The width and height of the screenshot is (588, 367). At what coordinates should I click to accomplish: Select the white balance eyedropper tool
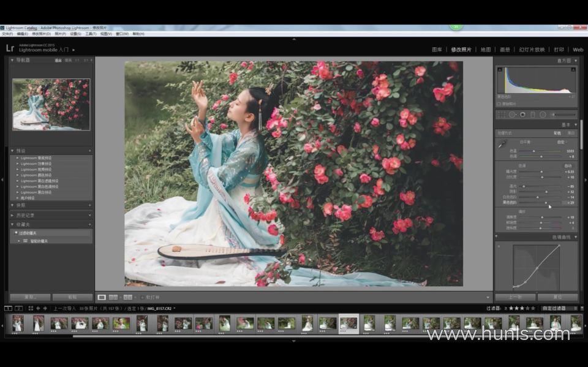[x=502, y=144]
